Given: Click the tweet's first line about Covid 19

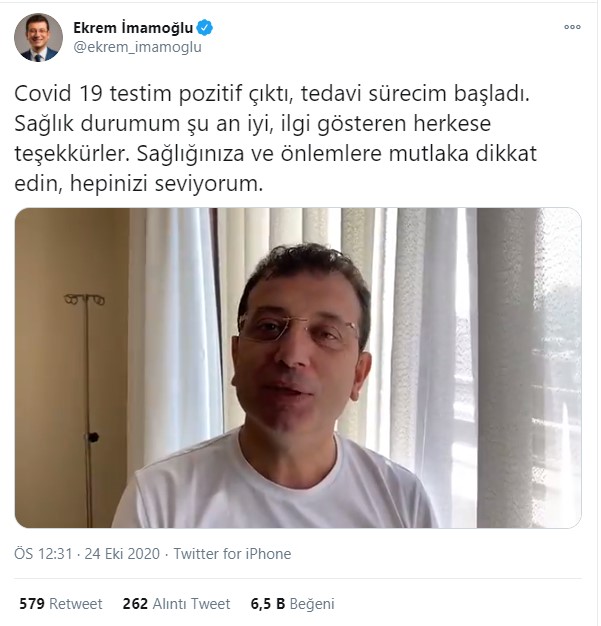Looking at the screenshot, I should tap(272, 94).
